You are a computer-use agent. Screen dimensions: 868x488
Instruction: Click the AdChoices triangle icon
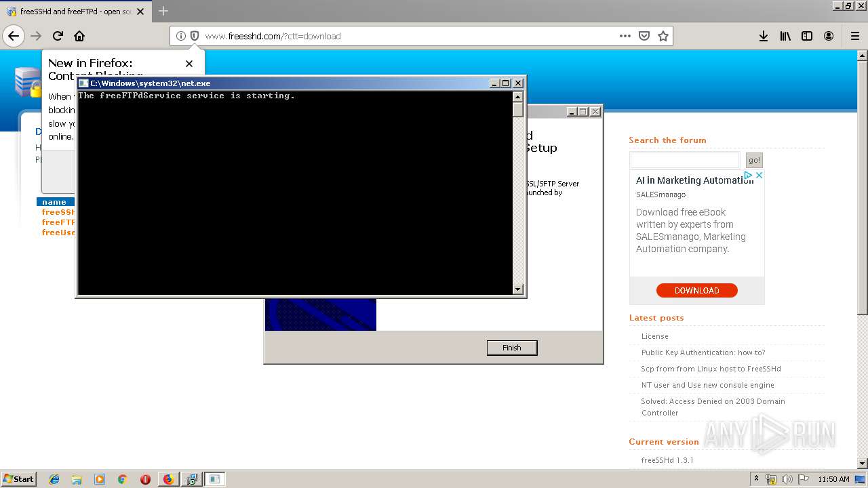[749, 175]
